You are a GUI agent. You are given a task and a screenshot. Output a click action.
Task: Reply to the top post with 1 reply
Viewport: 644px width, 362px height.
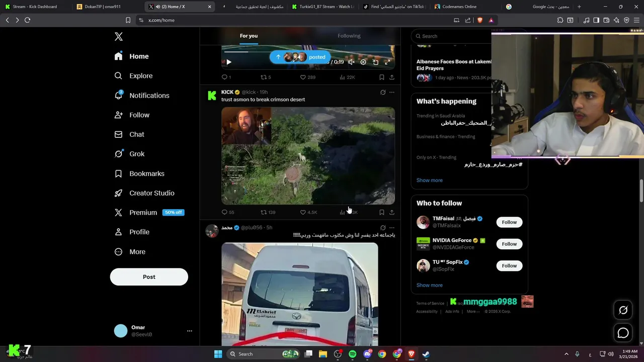coord(226,77)
